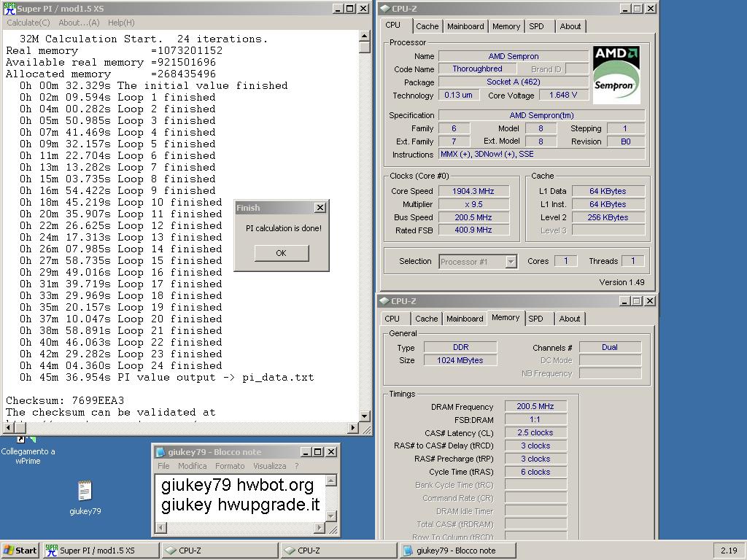747x560 pixels.
Task: Open the giukey79 desktop text file icon
Action: [85, 497]
